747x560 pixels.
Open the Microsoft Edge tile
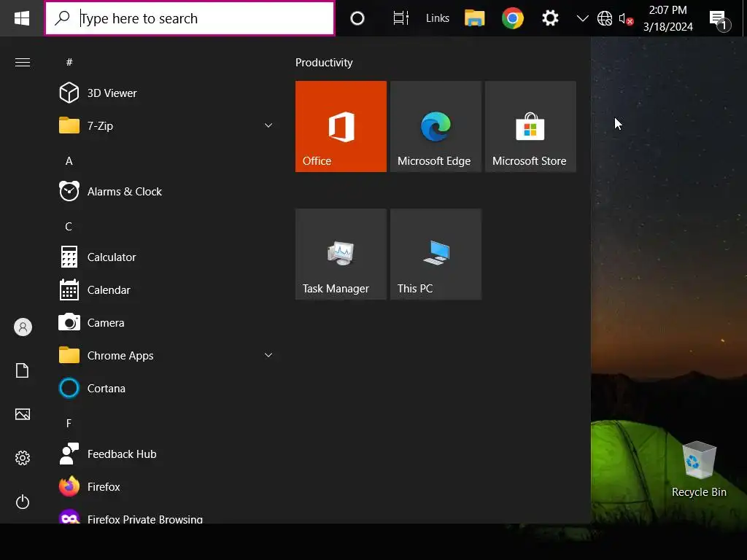[436, 127]
